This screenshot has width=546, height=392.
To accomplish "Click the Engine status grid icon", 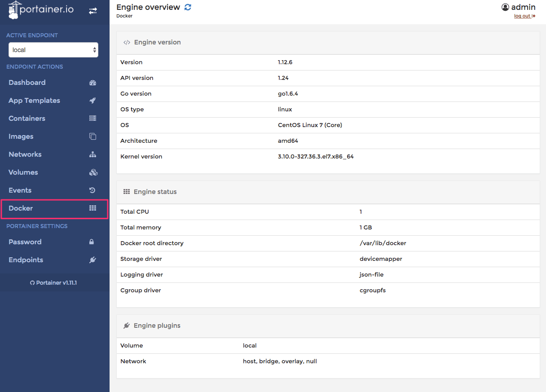I will [127, 192].
